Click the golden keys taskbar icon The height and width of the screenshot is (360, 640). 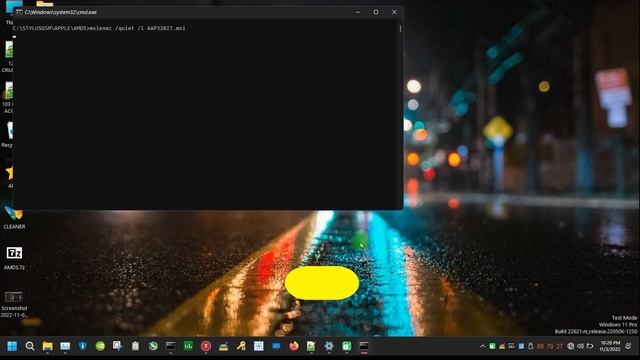(x=241, y=346)
